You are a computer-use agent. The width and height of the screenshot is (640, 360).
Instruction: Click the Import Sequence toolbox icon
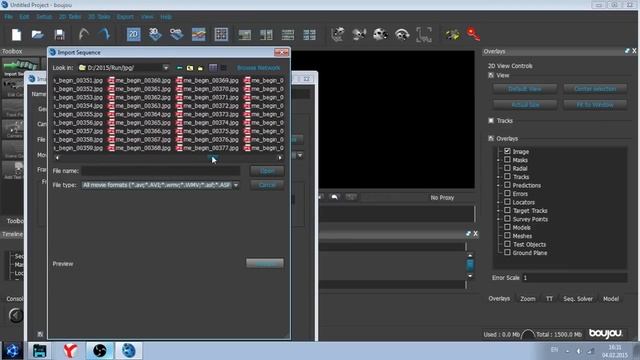[20, 67]
